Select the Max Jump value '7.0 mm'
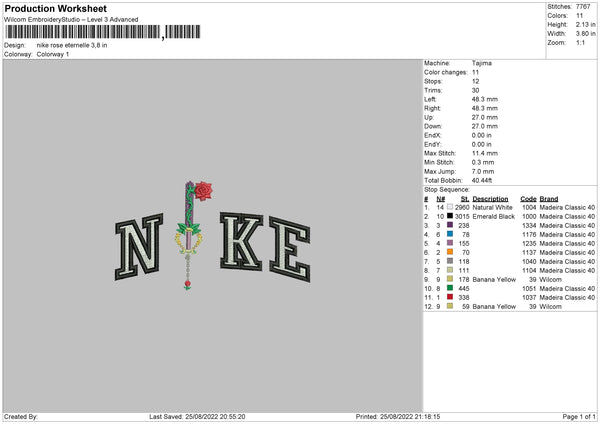This screenshot has width=600, height=424. pos(483,171)
